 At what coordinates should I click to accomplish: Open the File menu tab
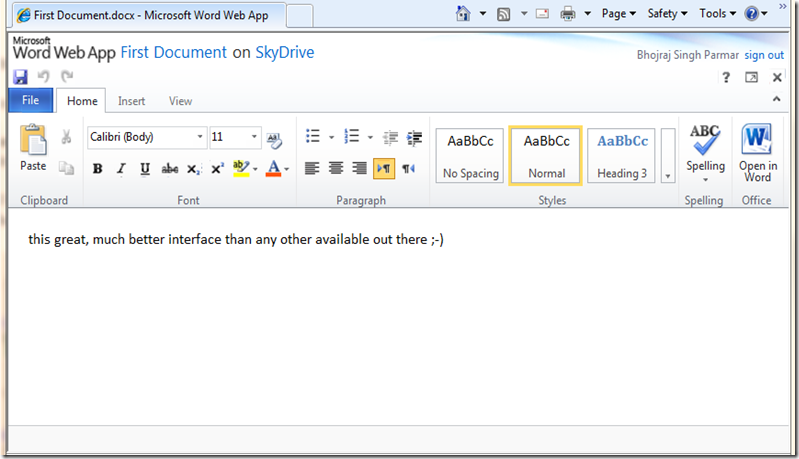click(x=30, y=100)
